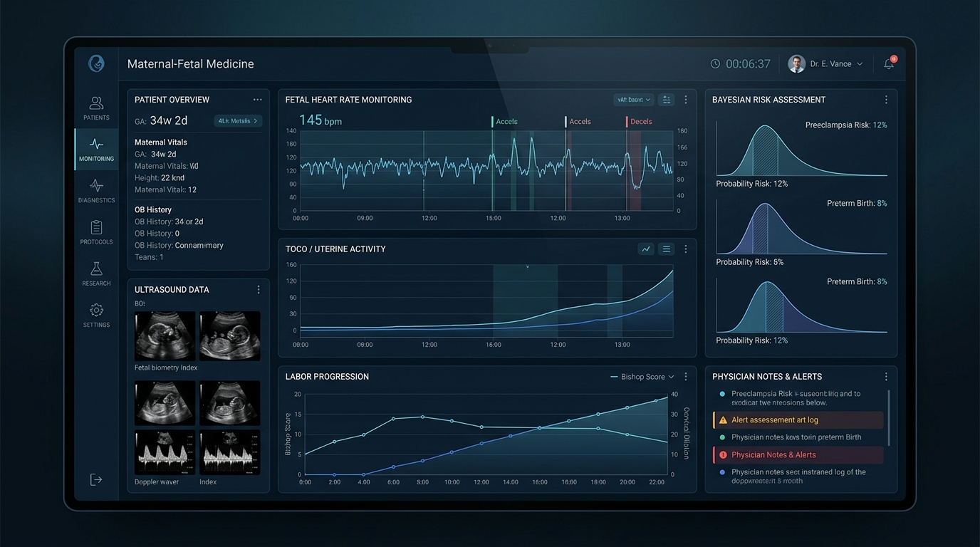Image resolution: width=980 pixels, height=547 pixels.
Task: Open the Doppler waver ultrasound thumbnail
Action: [165, 452]
